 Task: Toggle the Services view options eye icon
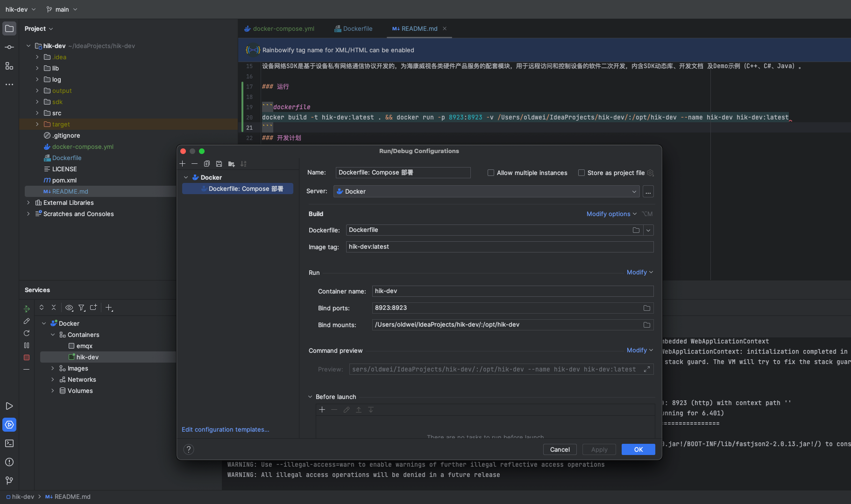tap(69, 308)
